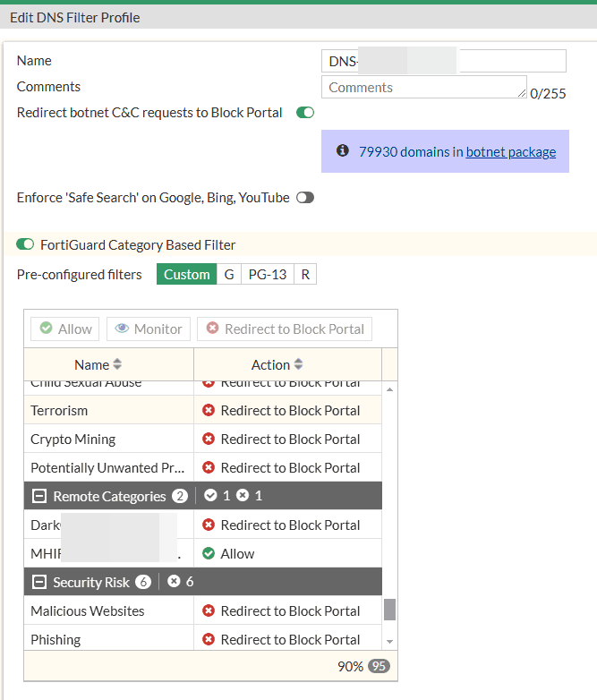Click the block icon in Phishing row

(209, 639)
